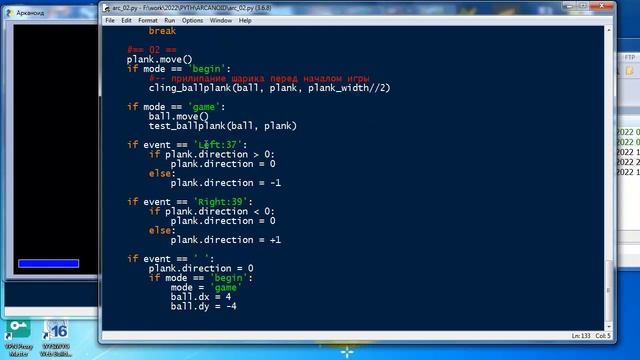Click the line 'ball.dx = 4'
Screen dimensions: 640x360
tap(201, 297)
